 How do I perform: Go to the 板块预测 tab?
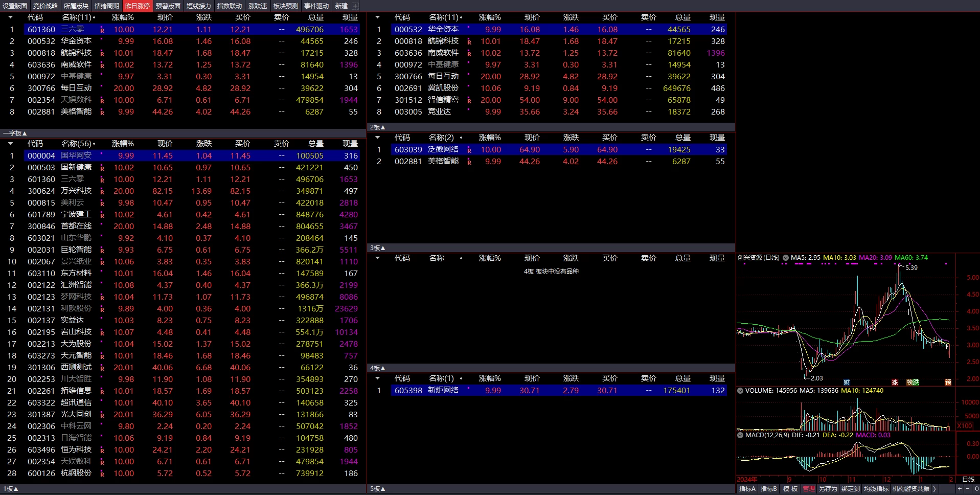286,6
